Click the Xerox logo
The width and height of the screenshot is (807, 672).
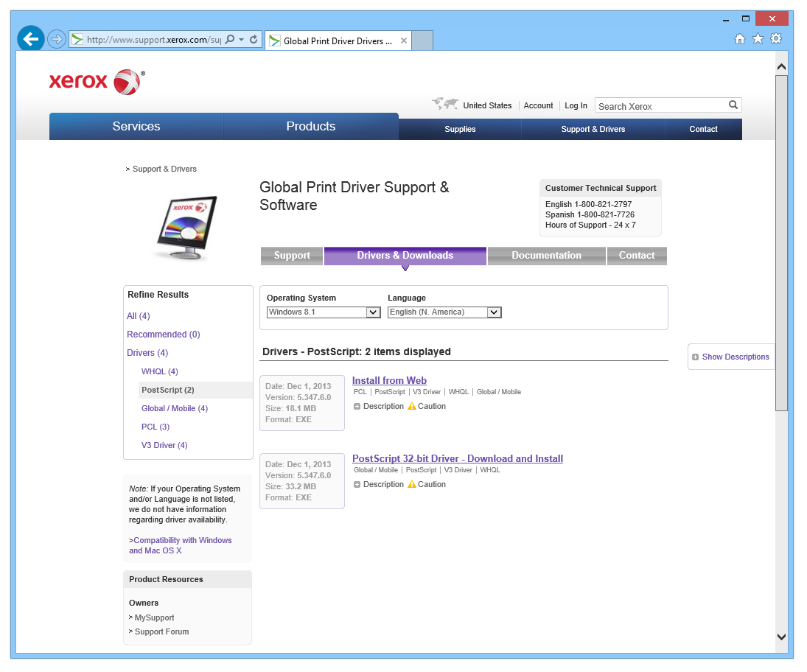pos(97,82)
